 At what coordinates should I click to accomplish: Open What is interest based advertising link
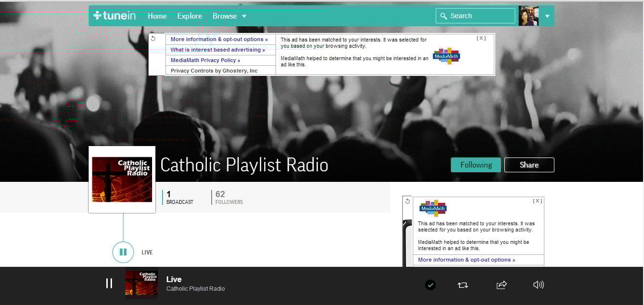point(218,50)
